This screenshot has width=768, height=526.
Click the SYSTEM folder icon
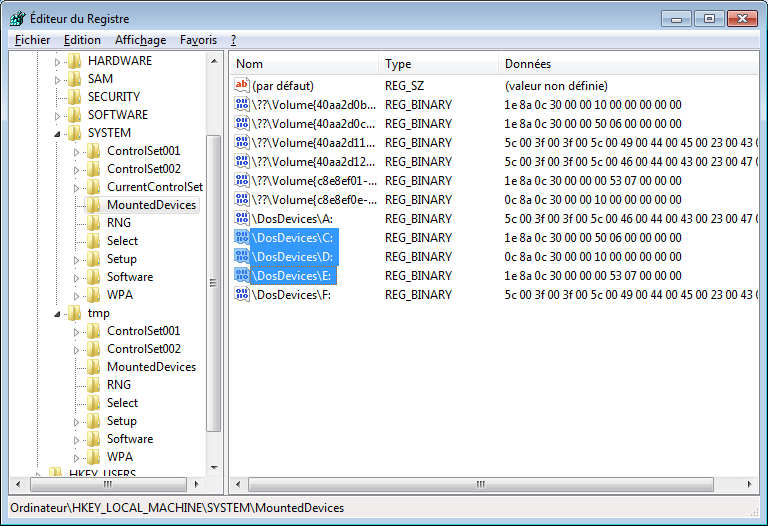[74, 133]
